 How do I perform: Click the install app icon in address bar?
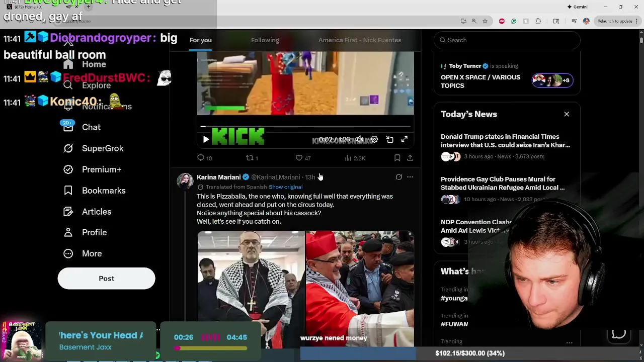point(463,21)
